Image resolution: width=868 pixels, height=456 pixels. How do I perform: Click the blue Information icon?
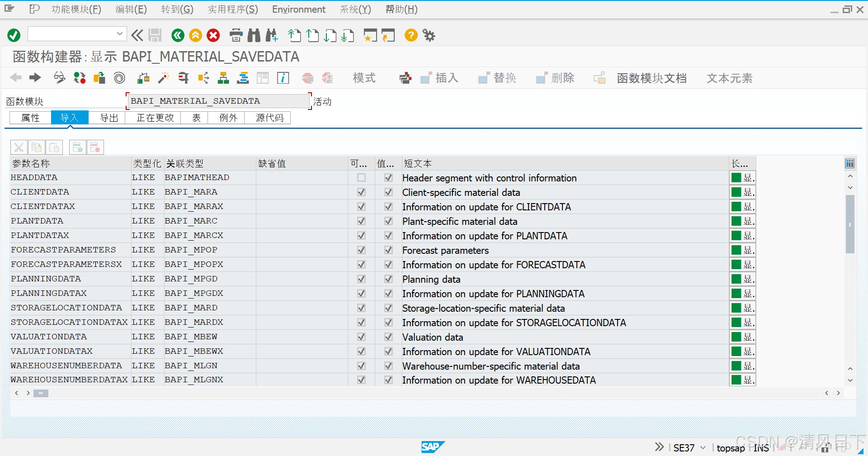tap(283, 78)
